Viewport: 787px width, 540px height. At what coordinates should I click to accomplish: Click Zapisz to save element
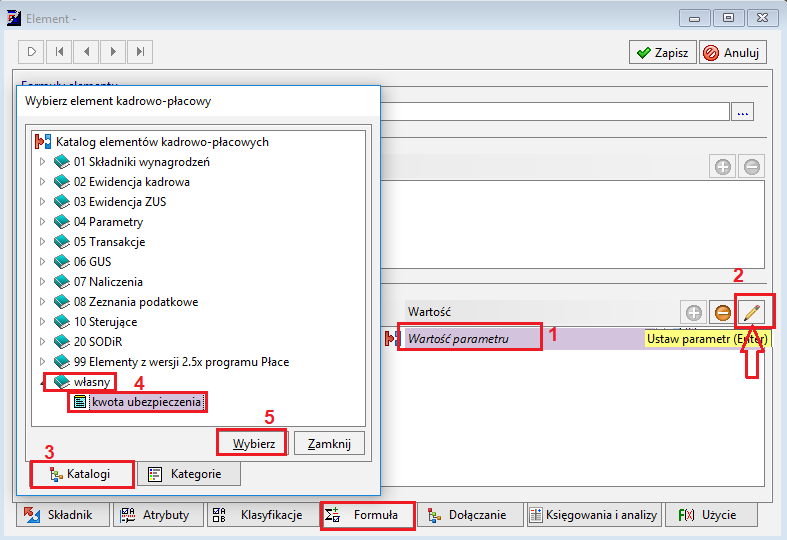pos(663,52)
